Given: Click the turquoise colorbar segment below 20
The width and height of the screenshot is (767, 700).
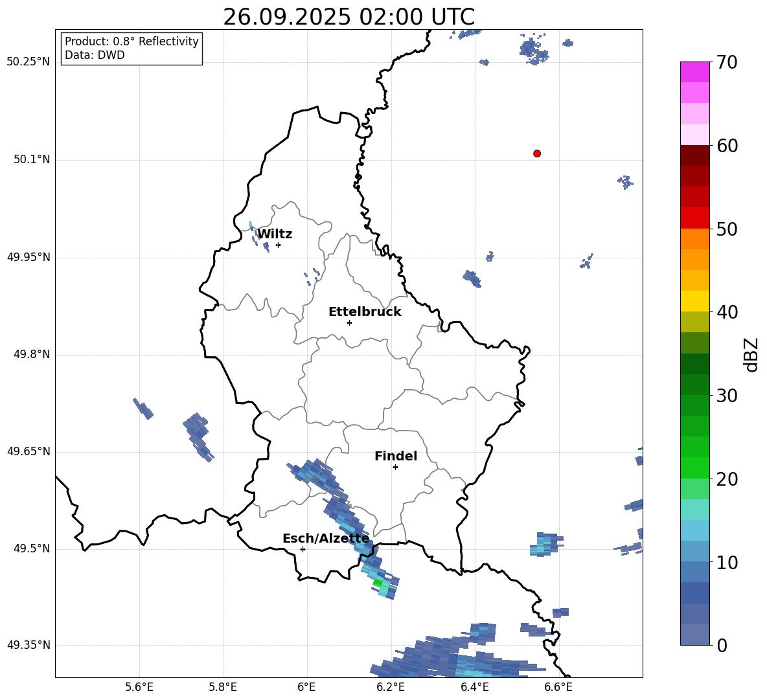Looking at the screenshot, I should click(694, 510).
